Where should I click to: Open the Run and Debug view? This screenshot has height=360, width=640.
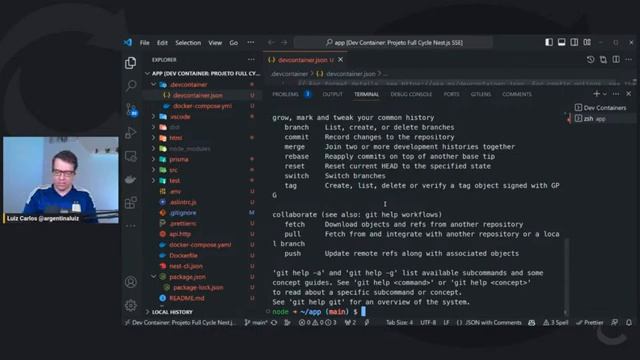pos(131,133)
